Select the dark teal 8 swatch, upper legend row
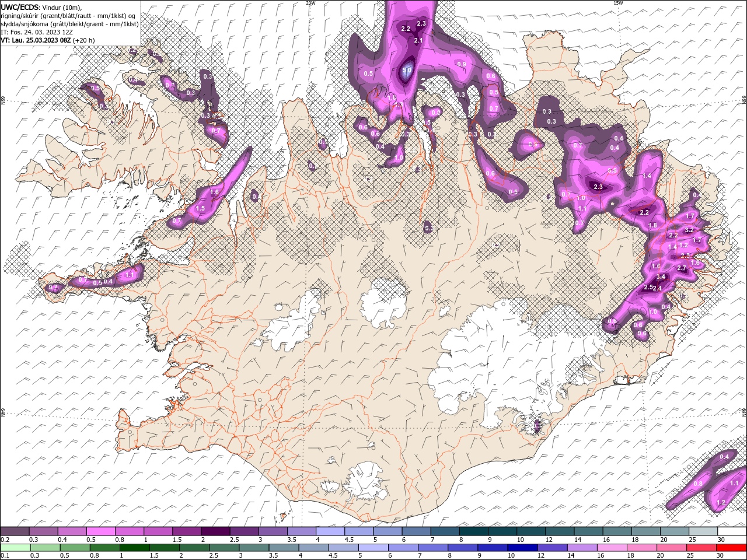This screenshot has height=560, width=747. coord(474,531)
